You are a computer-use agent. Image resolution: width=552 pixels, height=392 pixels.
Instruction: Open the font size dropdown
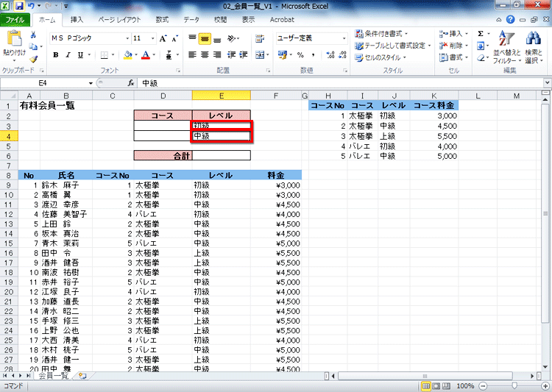coord(153,38)
